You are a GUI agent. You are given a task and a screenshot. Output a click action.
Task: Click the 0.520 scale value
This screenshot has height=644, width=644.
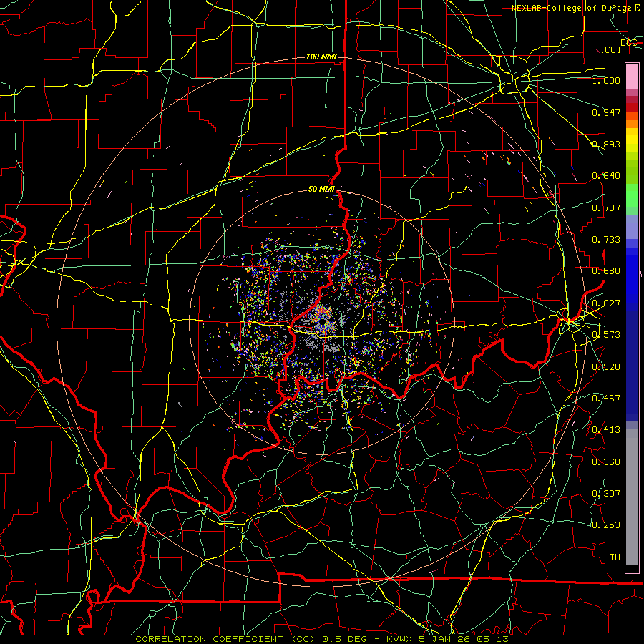tap(606, 367)
